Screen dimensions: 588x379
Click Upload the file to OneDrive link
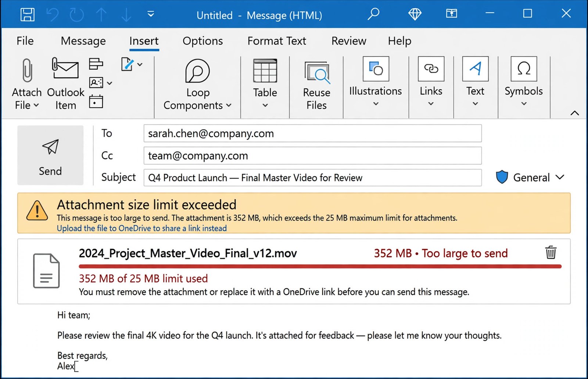pos(141,228)
